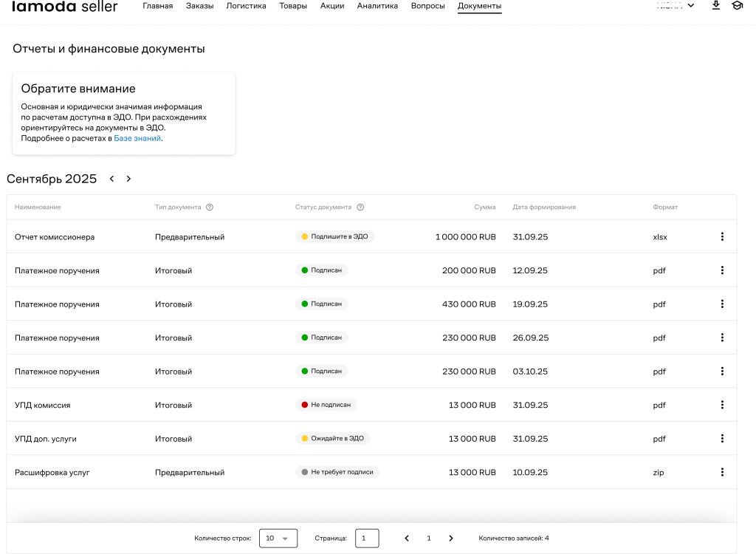Open three-dot menu for УПД доп. услуги row

coord(722,439)
